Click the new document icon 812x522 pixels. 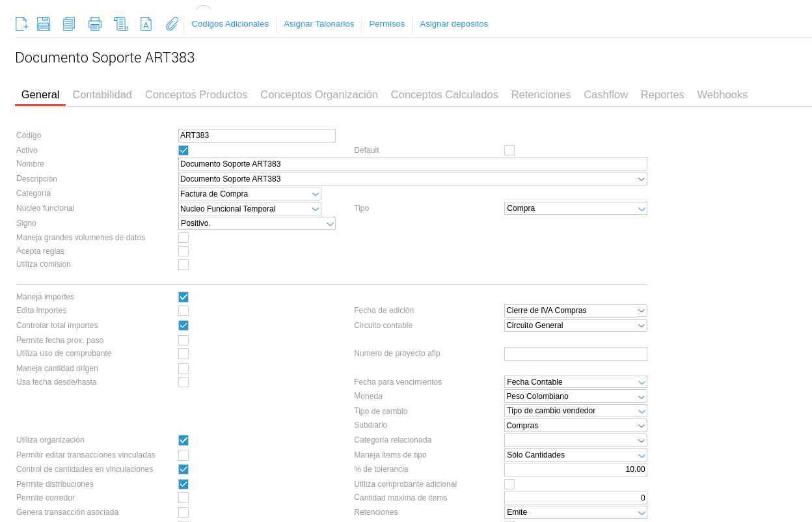point(21,24)
